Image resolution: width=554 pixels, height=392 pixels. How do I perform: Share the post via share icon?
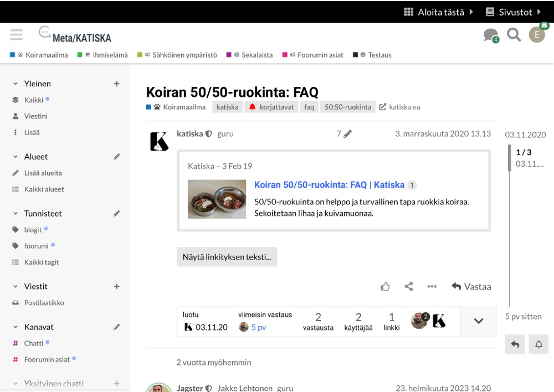pos(409,286)
